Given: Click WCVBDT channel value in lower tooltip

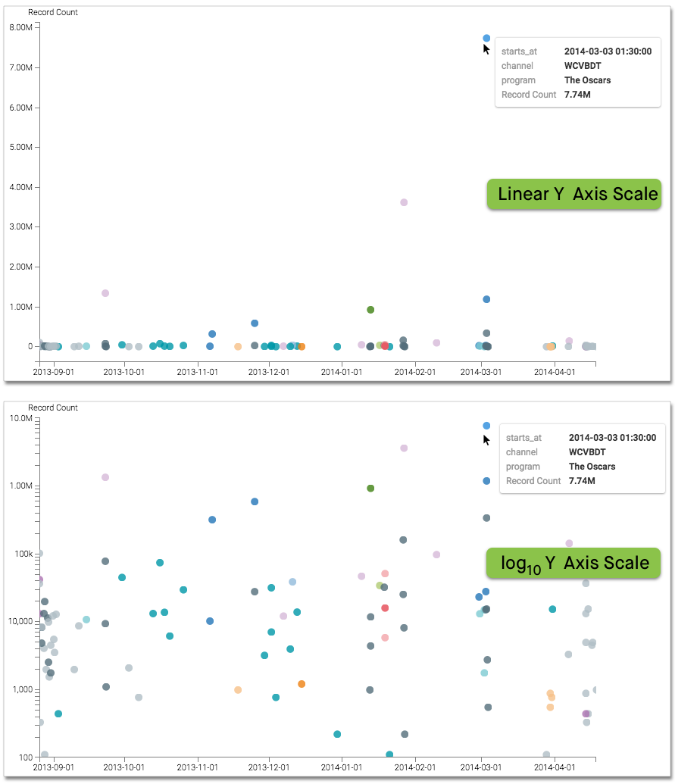Looking at the screenshot, I should pyautogui.click(x=586, y=452).
